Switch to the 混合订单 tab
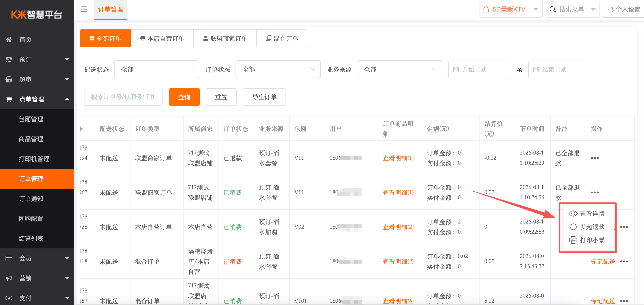This screenshot has height=305, width=644. tap(282, 38)
